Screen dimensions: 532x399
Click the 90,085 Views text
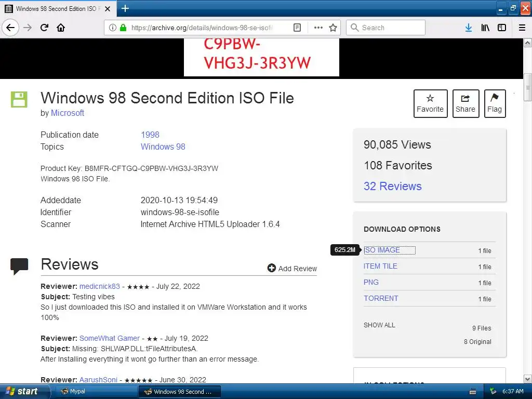click(x=397, y=144)
